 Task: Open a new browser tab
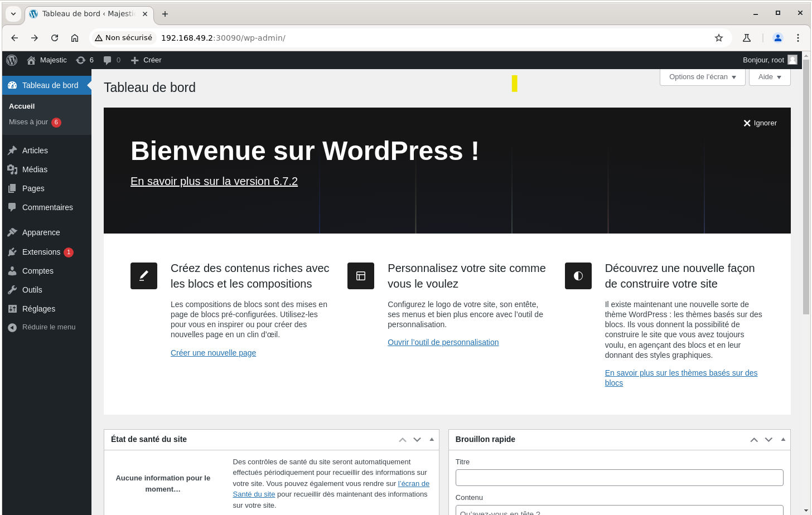click(x=165, y=14)
